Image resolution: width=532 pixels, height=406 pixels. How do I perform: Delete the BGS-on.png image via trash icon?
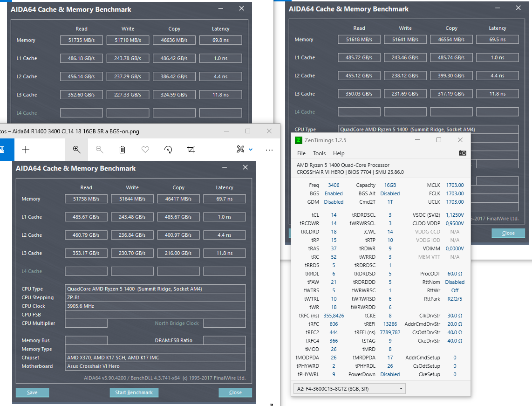coord(122,150)
